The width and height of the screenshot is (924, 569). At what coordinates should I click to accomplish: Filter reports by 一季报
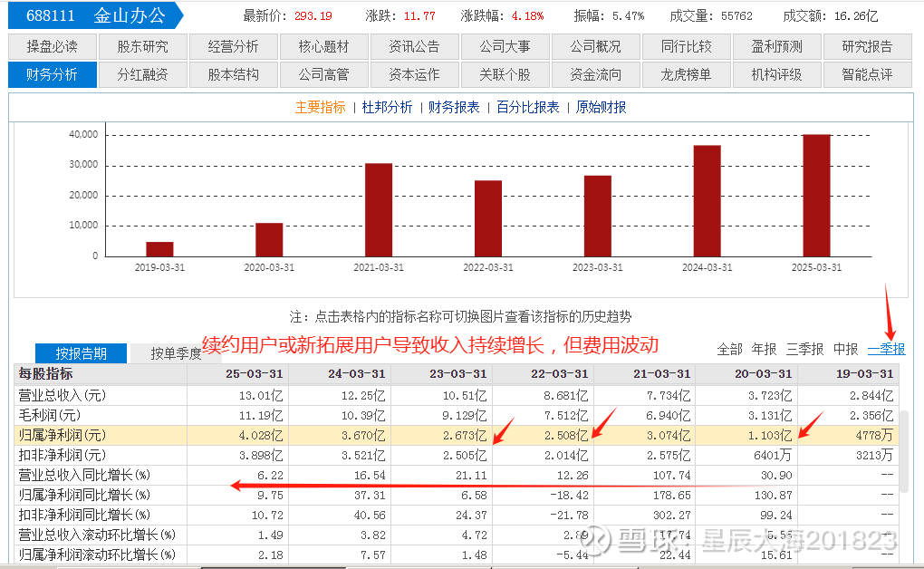pyautogui.click(x=887, y=350)
